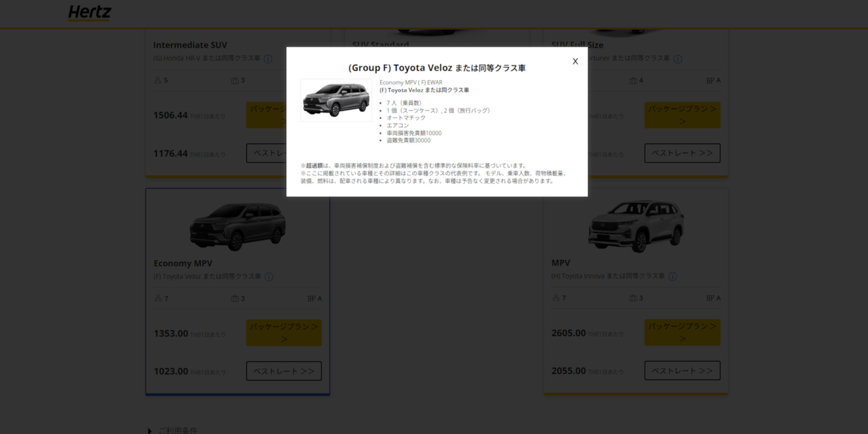
Task: Expand the ご利用条件 disclosure triangle
Action: [x=151, y=430]
